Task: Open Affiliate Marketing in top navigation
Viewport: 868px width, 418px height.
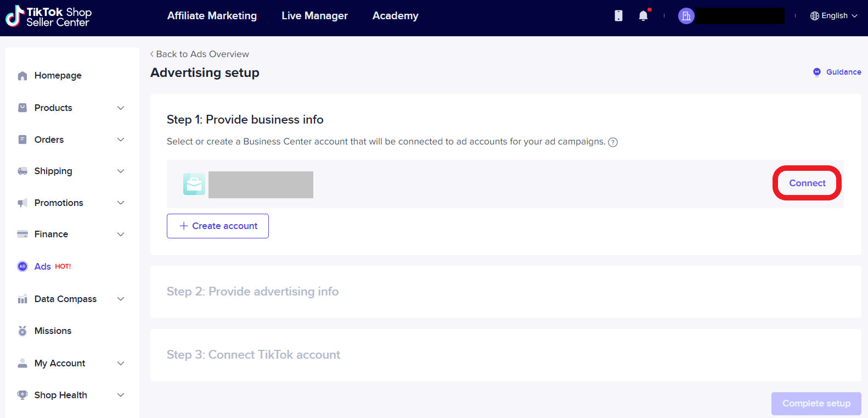Action: (212, 16)
